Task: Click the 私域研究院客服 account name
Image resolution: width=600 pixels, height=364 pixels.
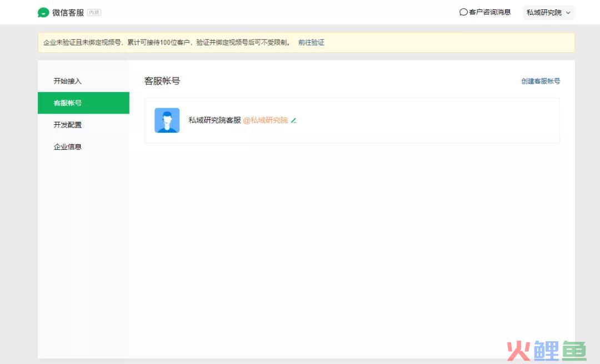Action: (214, 120)
